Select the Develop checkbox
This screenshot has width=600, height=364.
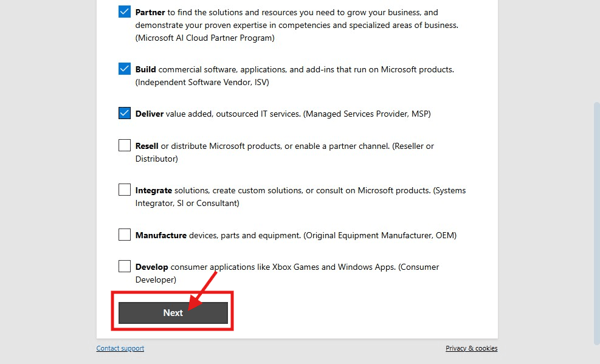pyautogui.click(x=125, y=266)
